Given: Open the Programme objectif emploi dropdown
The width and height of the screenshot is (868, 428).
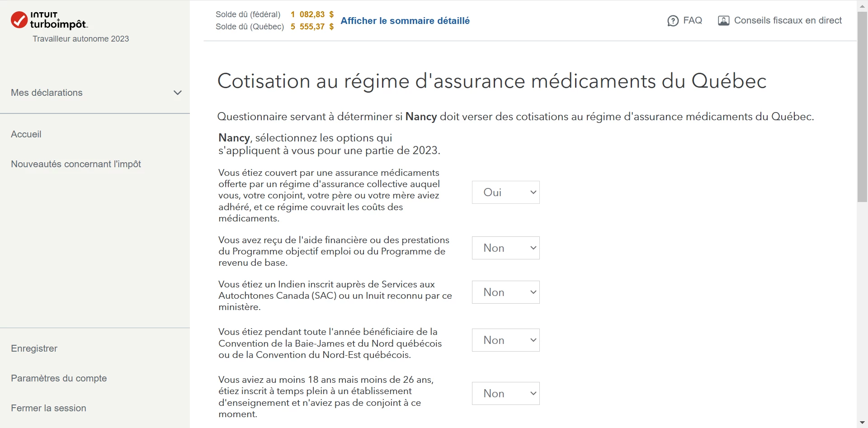Looking at the screenshot, I should [x=506, y=248].
